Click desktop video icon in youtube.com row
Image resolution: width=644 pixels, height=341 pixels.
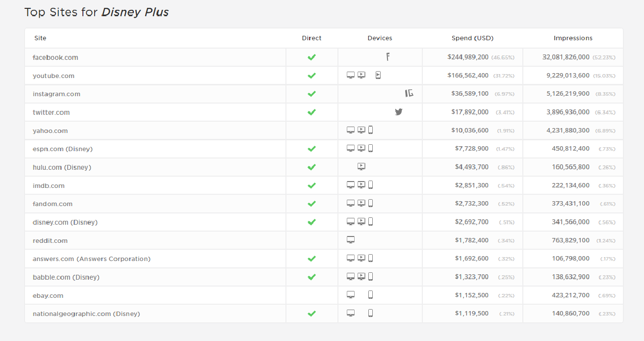[x=361, y=75]
